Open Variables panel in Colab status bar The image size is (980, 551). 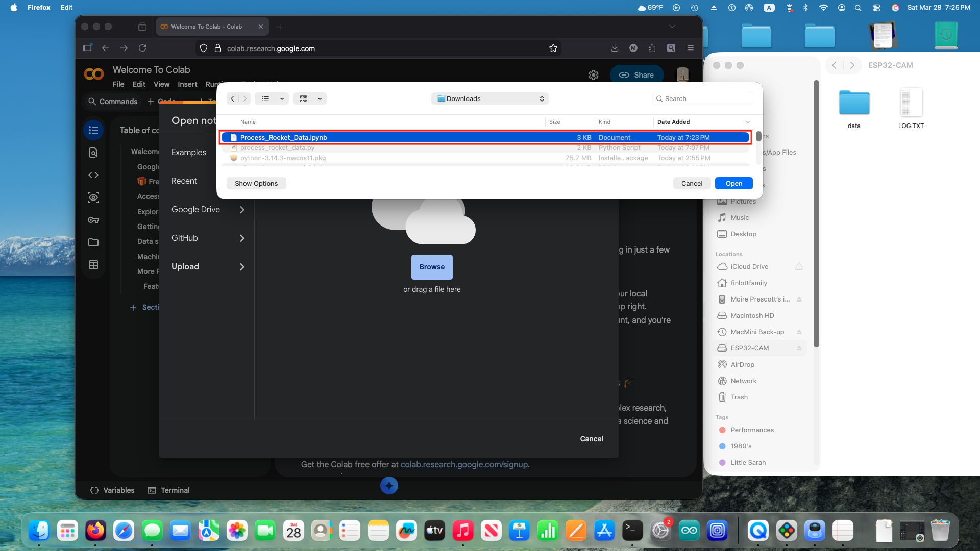(112, 490)
